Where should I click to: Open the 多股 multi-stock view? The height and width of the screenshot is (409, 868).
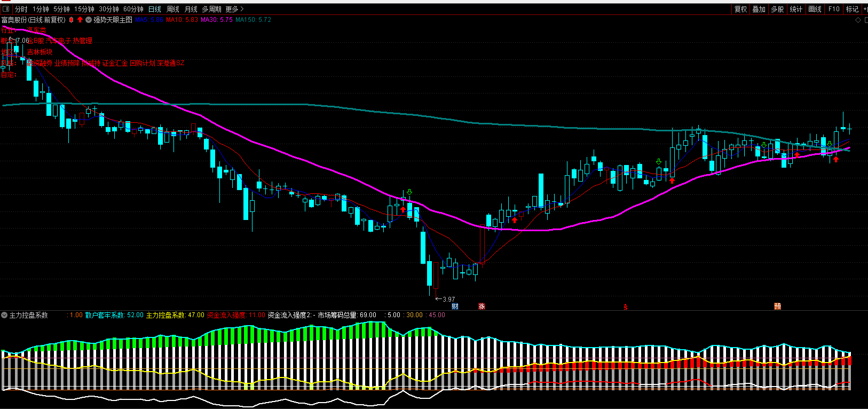tap(777, 9)
